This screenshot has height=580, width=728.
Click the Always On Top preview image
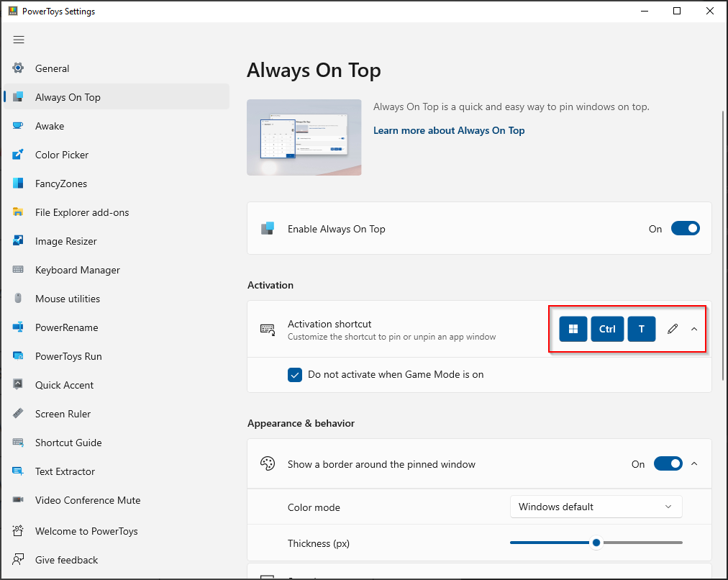click(x=304, y=137)
